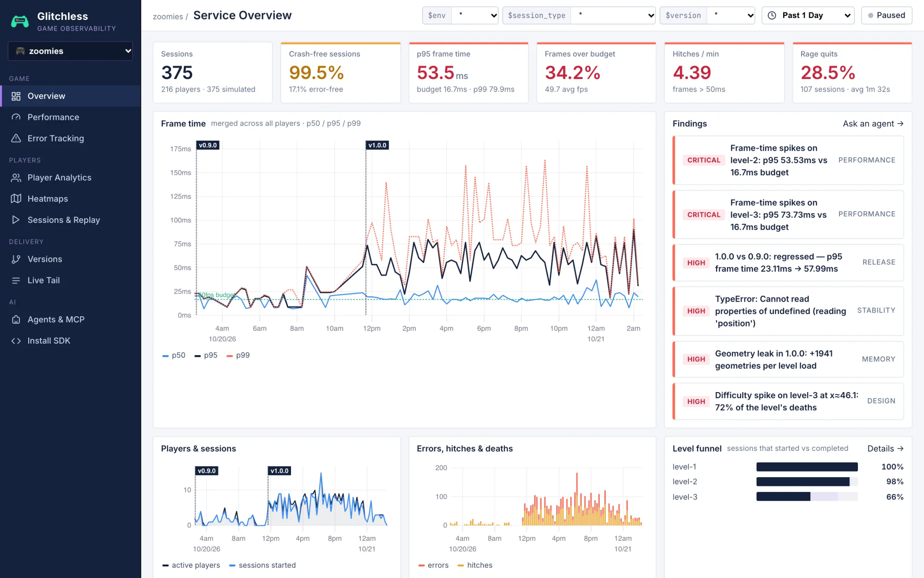The width and height of the screenshot is (924, 578).
Task: Click the Performance gauge icon
Action: point(16,117)
